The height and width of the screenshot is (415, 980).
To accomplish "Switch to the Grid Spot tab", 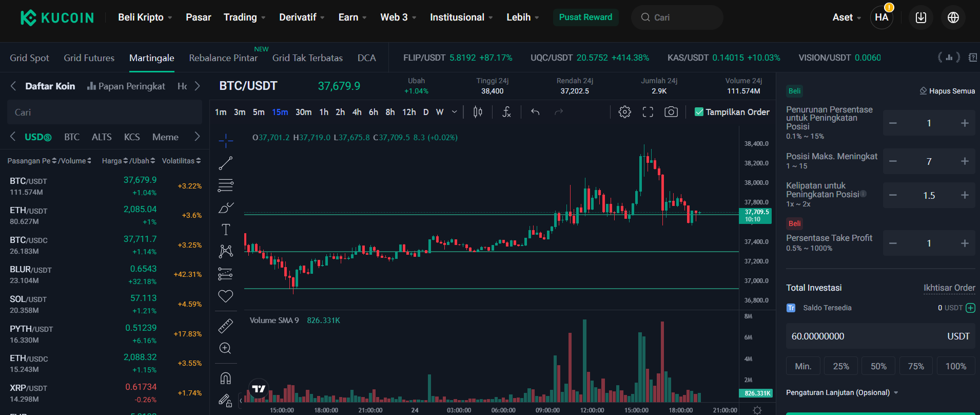I will point(29,58).
